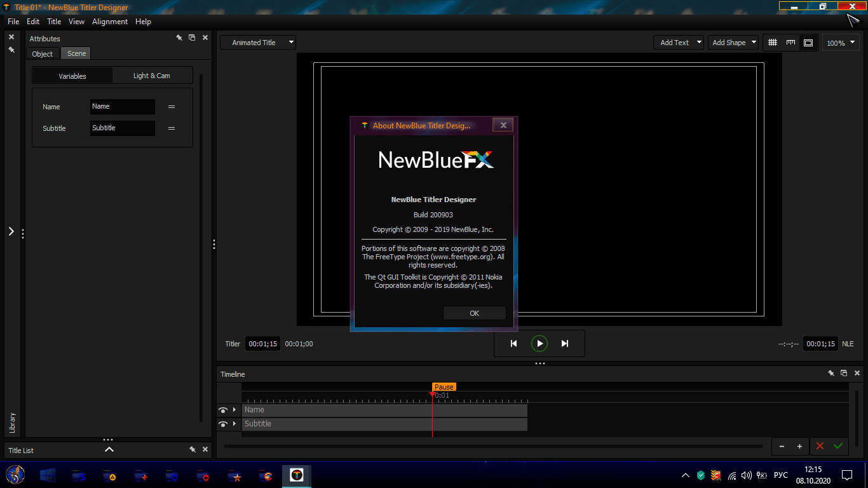Zoom in the timeline with plus button
Screen dimensions: 868x488
pyautogui.click(x=799, y=446)
